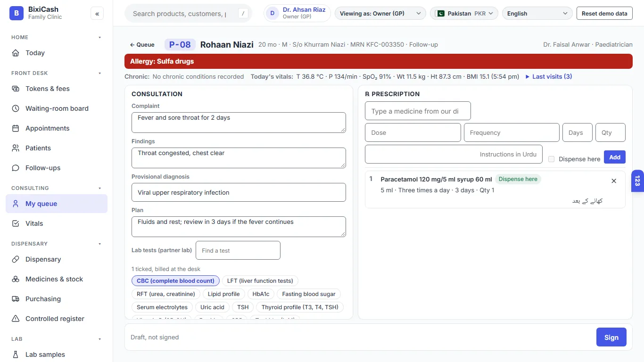Select the HbA1c test chip
This screenshot has height=362, width=644.
261,294
